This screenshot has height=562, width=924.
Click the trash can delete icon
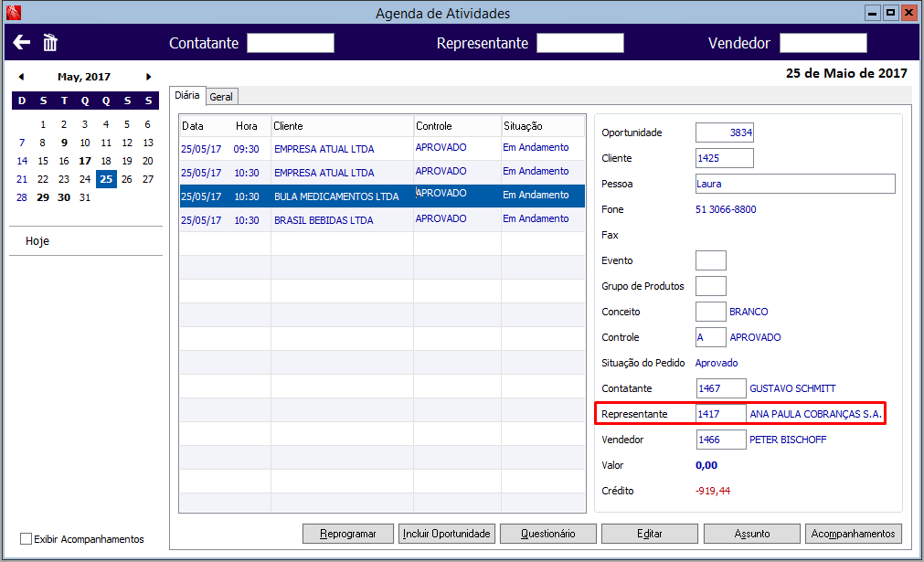(50, 42)
